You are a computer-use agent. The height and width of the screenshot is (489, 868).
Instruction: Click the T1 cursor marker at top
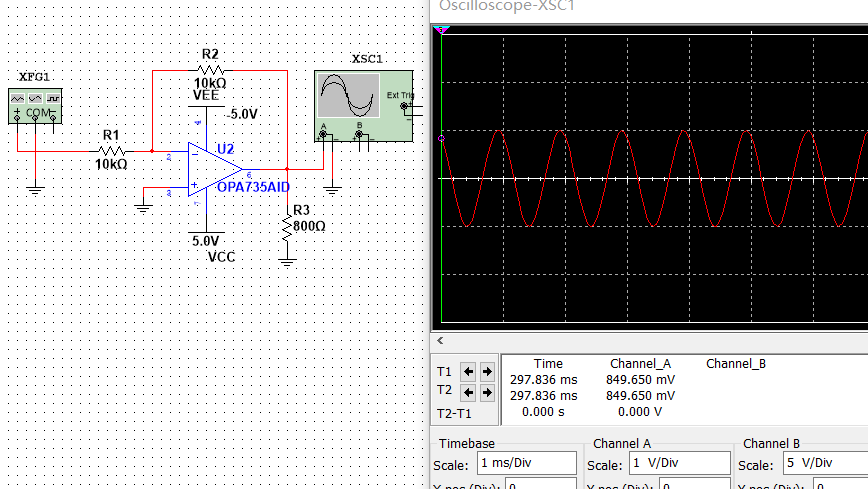441,29
